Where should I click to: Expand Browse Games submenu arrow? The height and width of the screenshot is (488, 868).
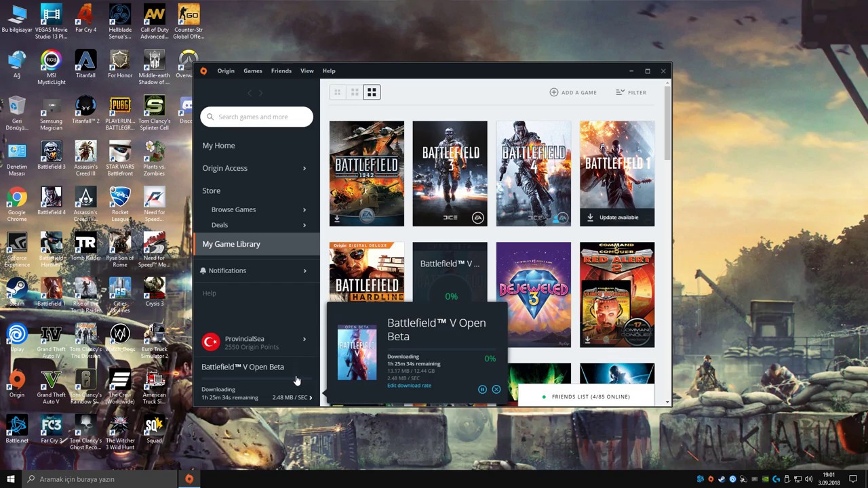[304, 209]
